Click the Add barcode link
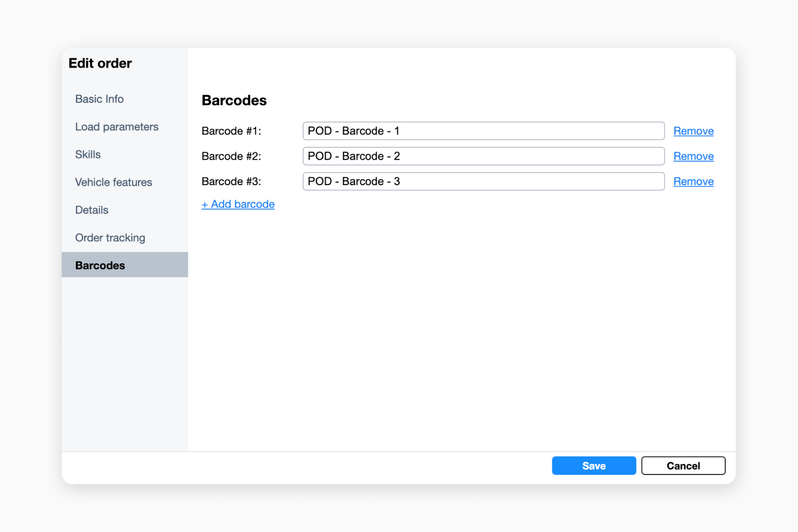The image size is (798, 532). pyautogui.click(x=238, y=204)
